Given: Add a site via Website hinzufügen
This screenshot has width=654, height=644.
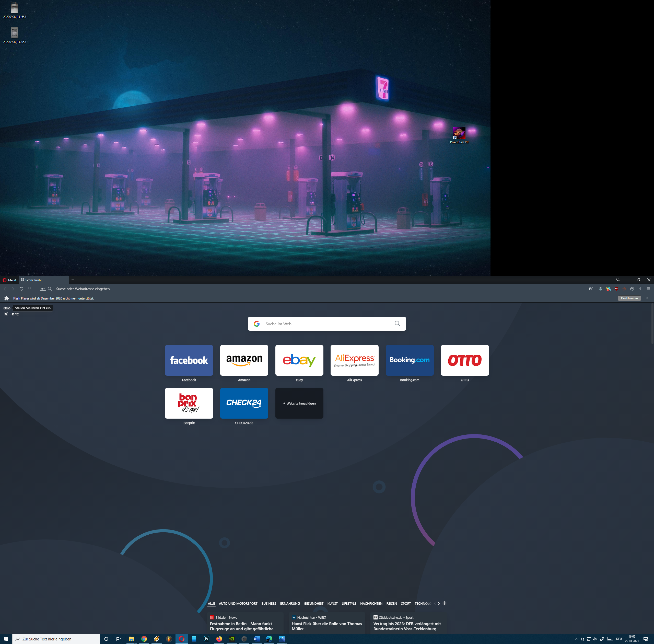Looking at the screenshot, I should pyautogui.click(x=299, y=403).
